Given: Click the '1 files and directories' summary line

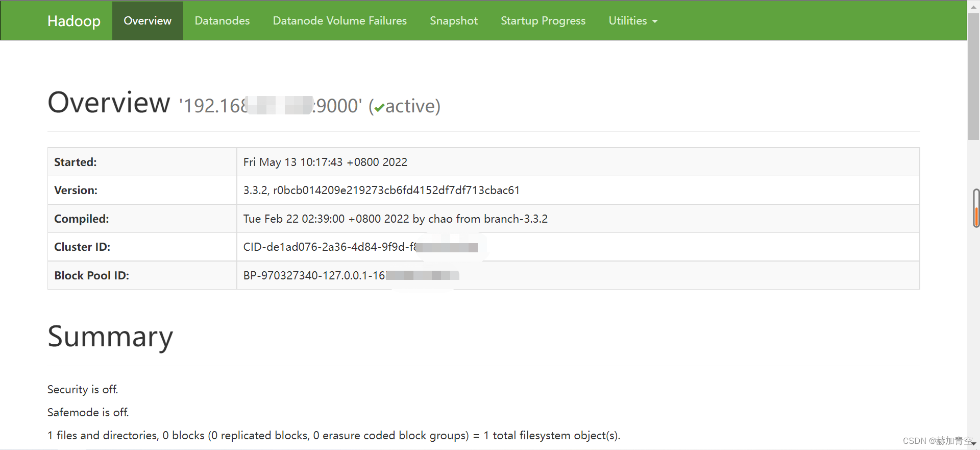Looking at the screenshot, I should [x=334, y=435].
